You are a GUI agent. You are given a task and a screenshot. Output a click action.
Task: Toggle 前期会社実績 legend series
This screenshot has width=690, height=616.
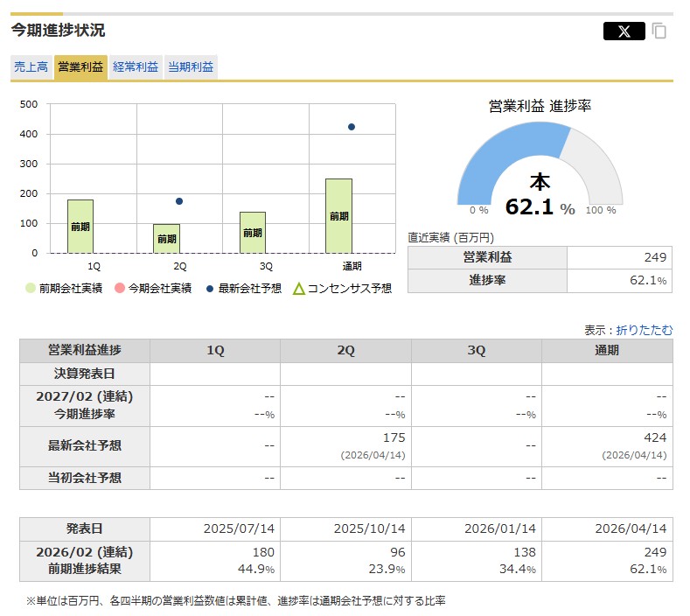pos(65,288)
